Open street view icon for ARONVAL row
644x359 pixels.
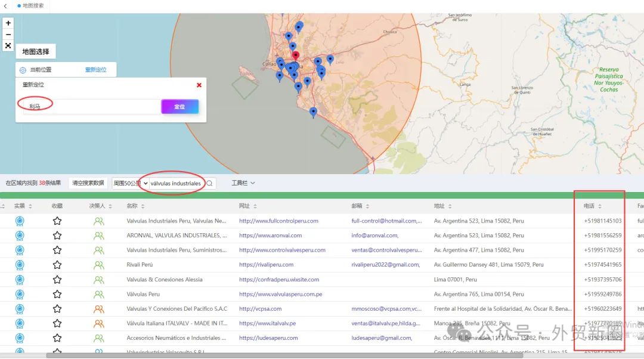pyautogui.click(x=20, y=236)
